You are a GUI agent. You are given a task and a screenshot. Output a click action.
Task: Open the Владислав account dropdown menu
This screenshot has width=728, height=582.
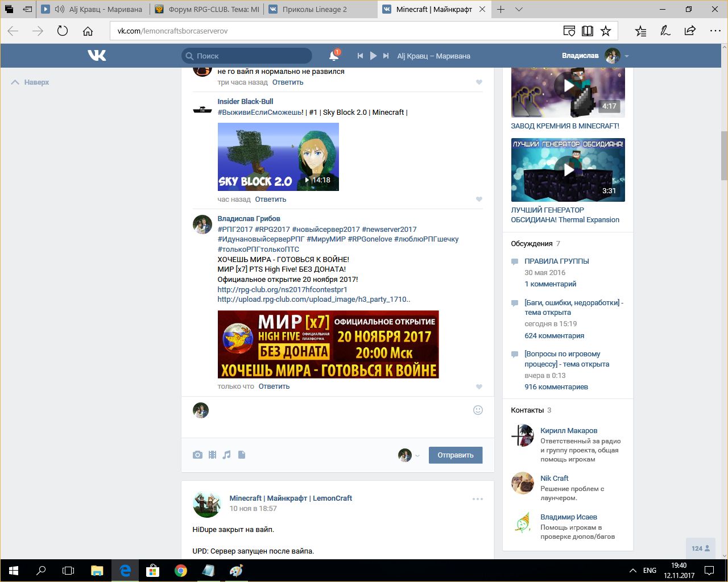pyautogui.click(x=595, y=56)
